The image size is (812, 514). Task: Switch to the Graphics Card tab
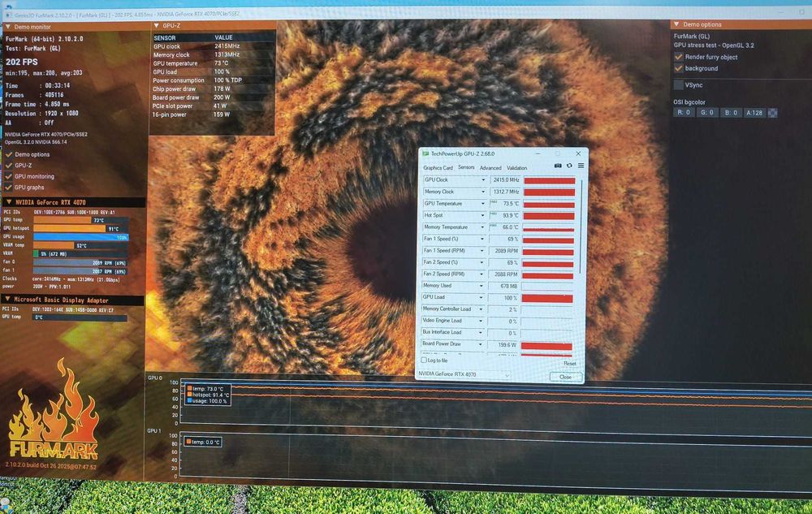coord(438,168)
